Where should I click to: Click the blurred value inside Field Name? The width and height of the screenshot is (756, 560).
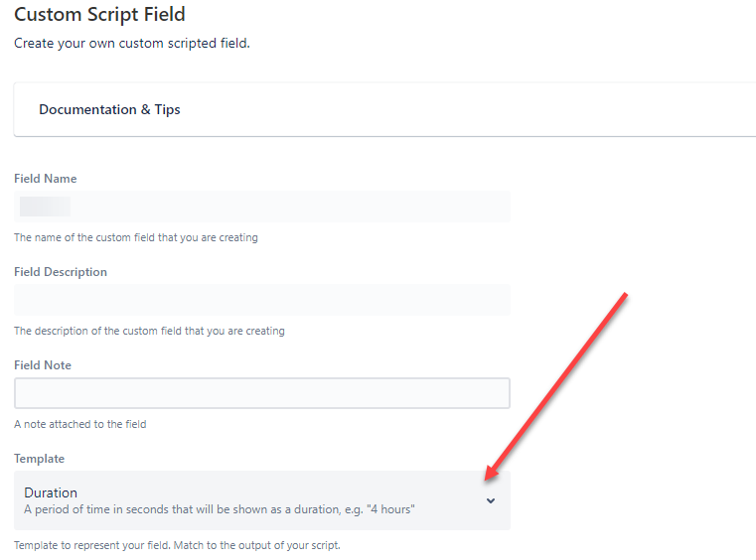click(x=45, y=207)
